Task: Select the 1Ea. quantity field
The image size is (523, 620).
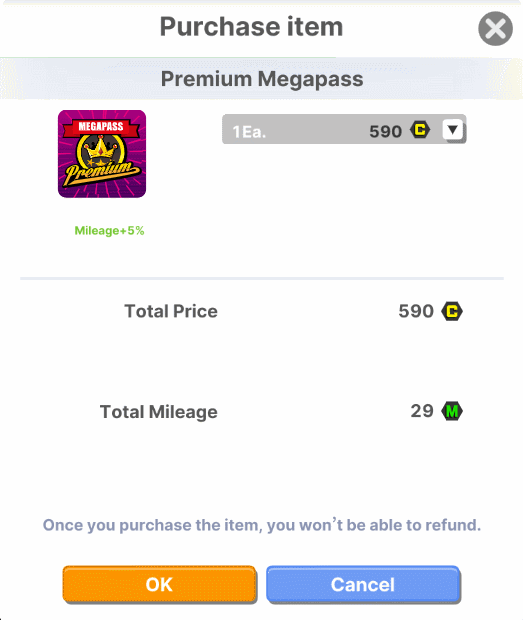Action: [x=344, y=130]
